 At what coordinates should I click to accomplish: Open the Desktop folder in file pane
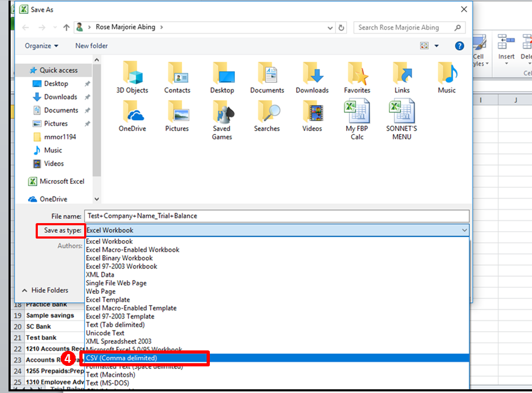click(x=222, y=77)
